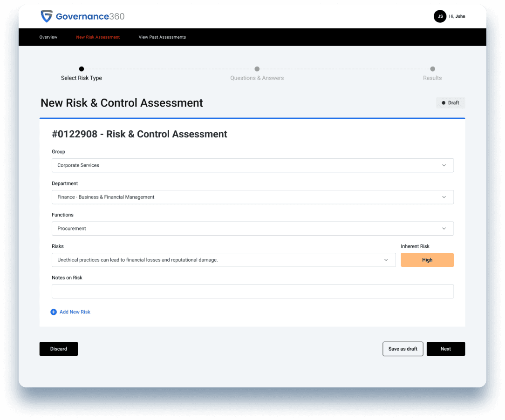Screen dimensions: 505x420
Task: Click the orange High inherent risk badge
Action: [x=427, y=260]
